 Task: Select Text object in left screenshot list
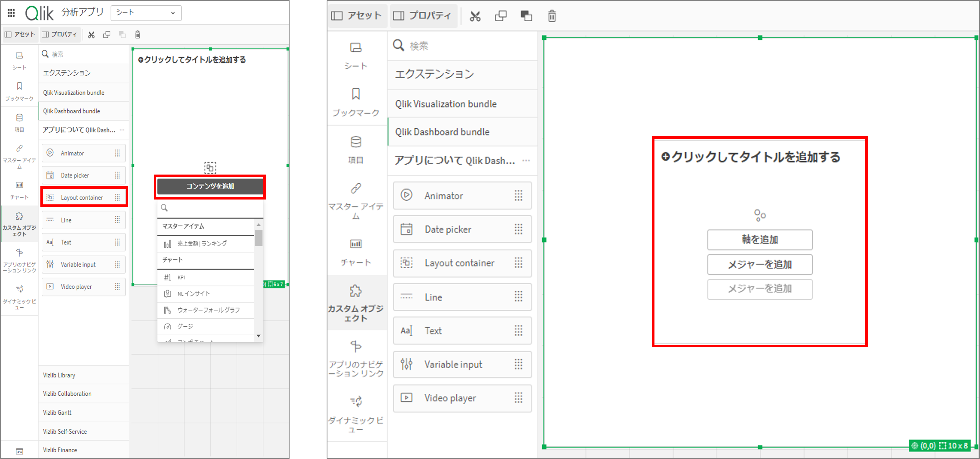click(x=84, y=242)
